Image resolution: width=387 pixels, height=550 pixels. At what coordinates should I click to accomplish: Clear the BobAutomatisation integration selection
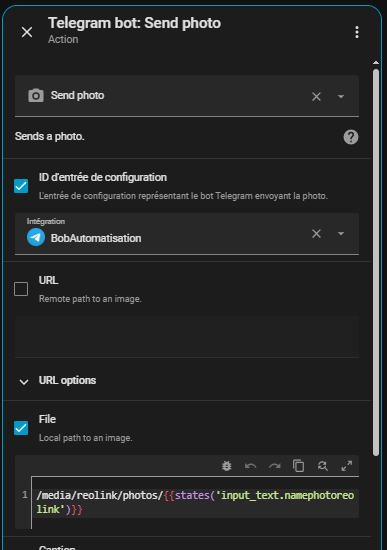tap(316, 234)
